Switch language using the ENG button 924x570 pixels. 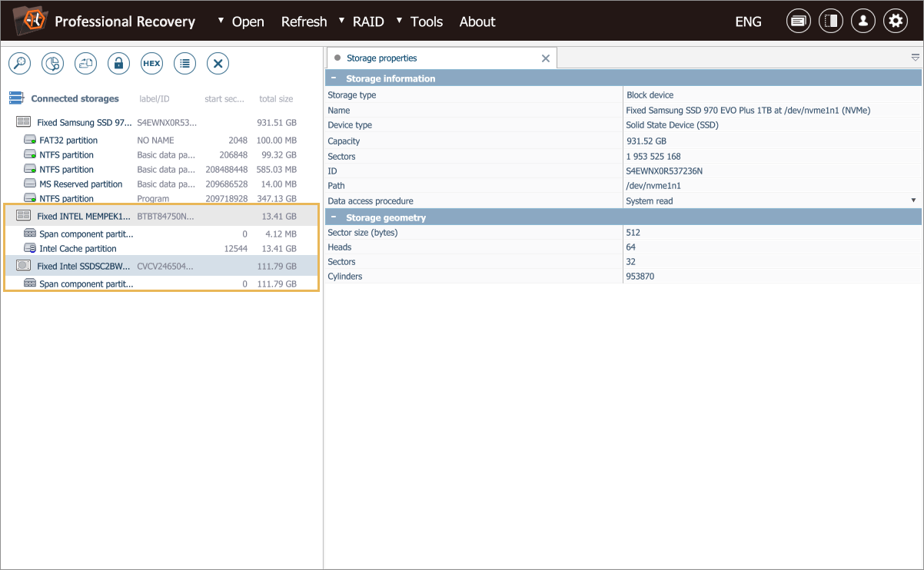(x=748, y=22)
